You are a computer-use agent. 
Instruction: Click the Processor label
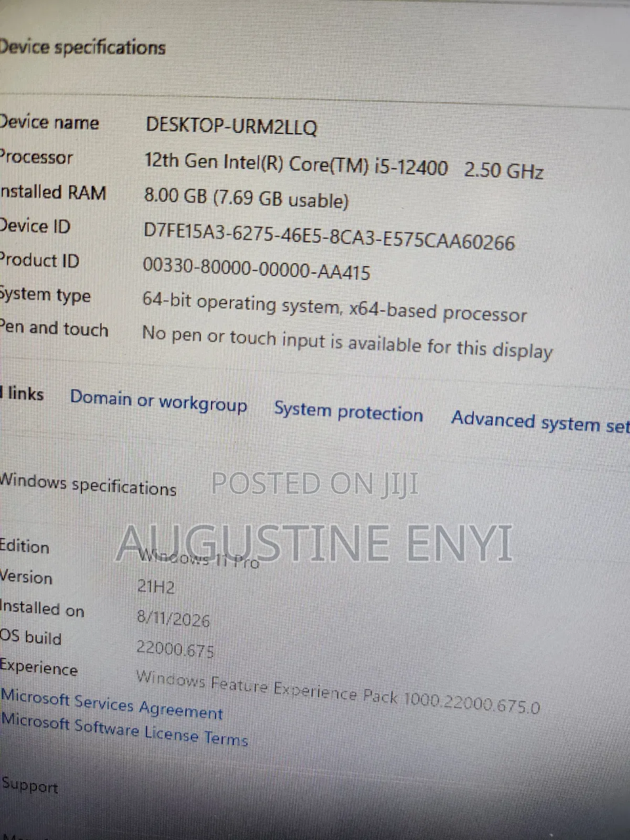pyautogui.click(x=36, y=157)
